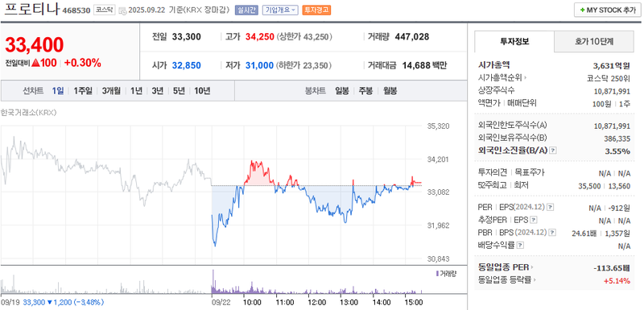Select the 3년 line chart period
This screenshot has width=644, height=310.
(157, 91)
